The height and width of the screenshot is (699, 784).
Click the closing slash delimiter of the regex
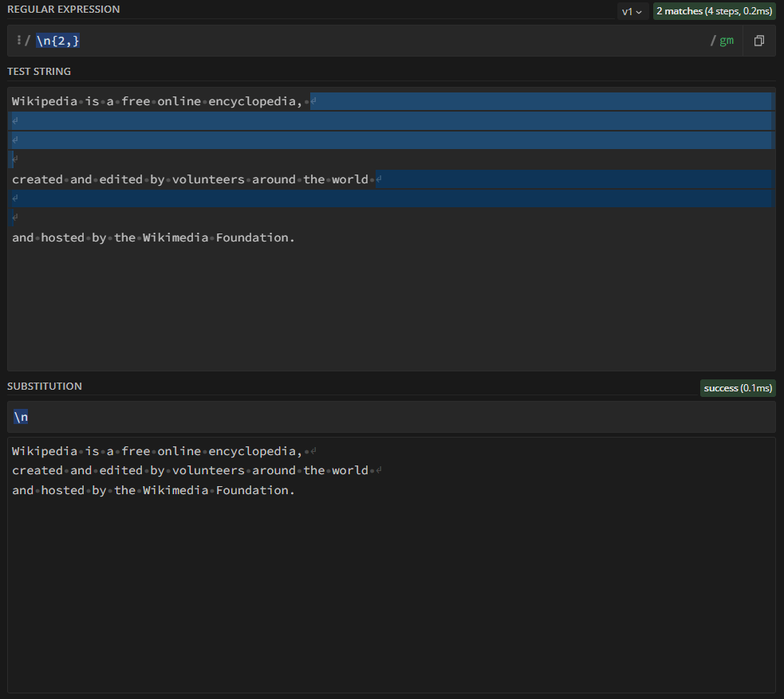pyautogui.click(x=713, y=40)
